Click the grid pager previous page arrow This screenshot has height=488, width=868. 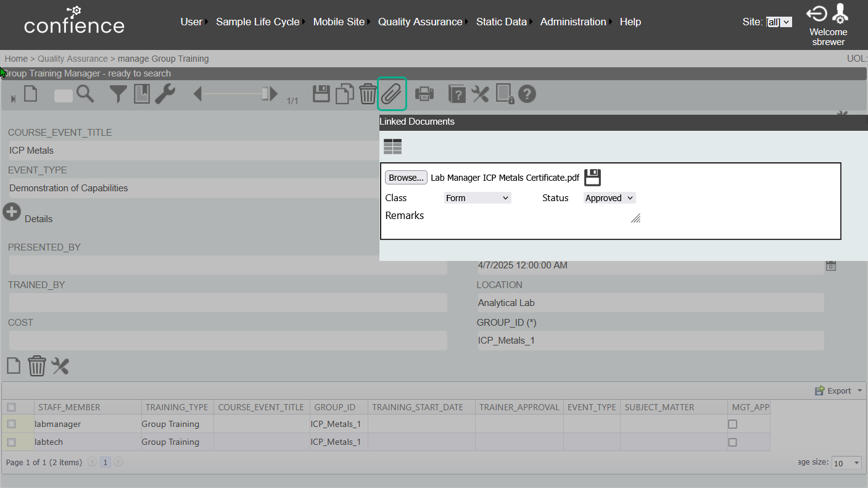pyautogui.click(x=93, y=461)
